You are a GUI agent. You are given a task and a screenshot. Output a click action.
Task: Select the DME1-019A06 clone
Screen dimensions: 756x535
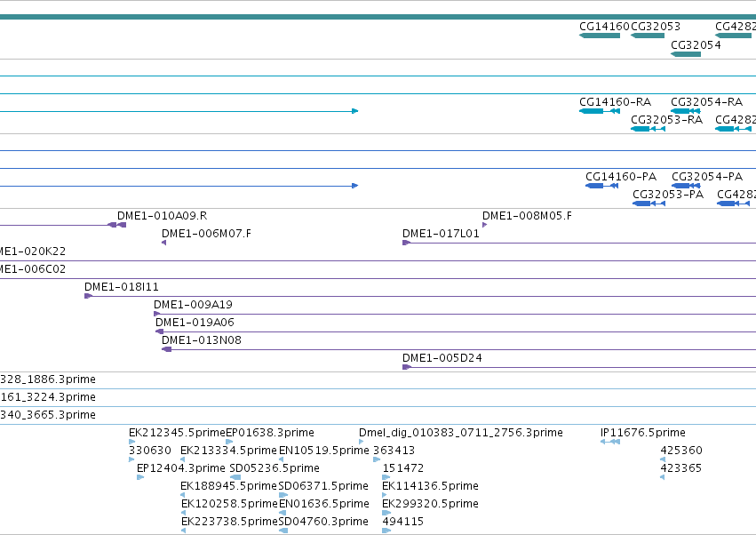455,331
